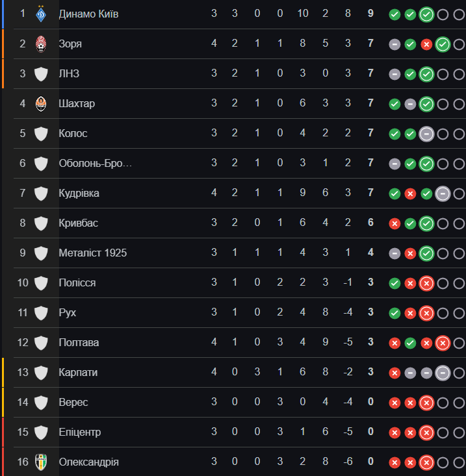Click the Олександрія club logo
The width and height of the screenshot is (466, 476).
click(41, 462)
